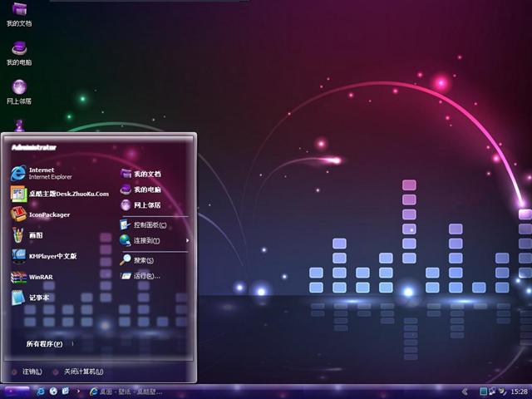Open 记事本 notepad from the start menu

[x=30, y=298]
